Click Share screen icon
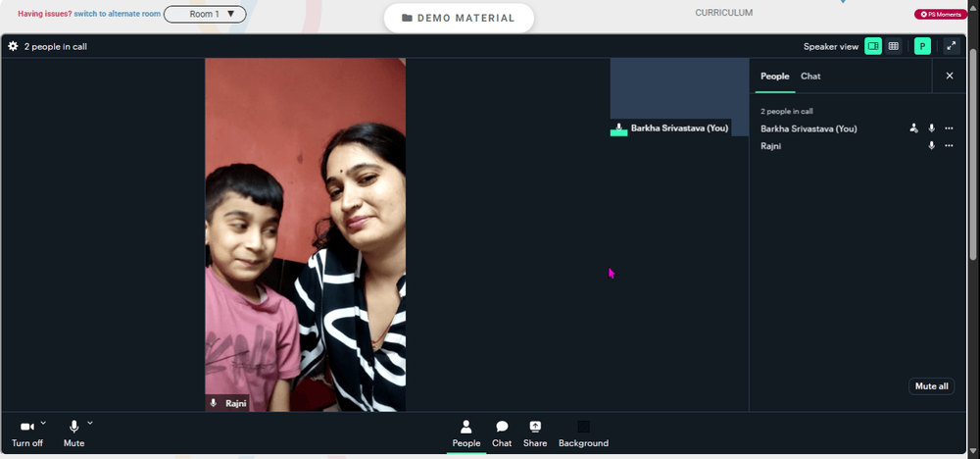980x459 pixels. tap(535, 433)
